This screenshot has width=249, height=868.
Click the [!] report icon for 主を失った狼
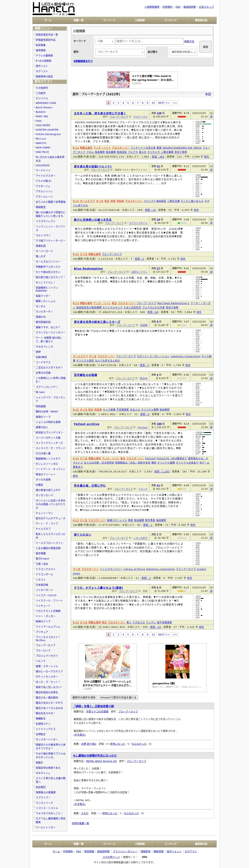[x=211, y=113]
